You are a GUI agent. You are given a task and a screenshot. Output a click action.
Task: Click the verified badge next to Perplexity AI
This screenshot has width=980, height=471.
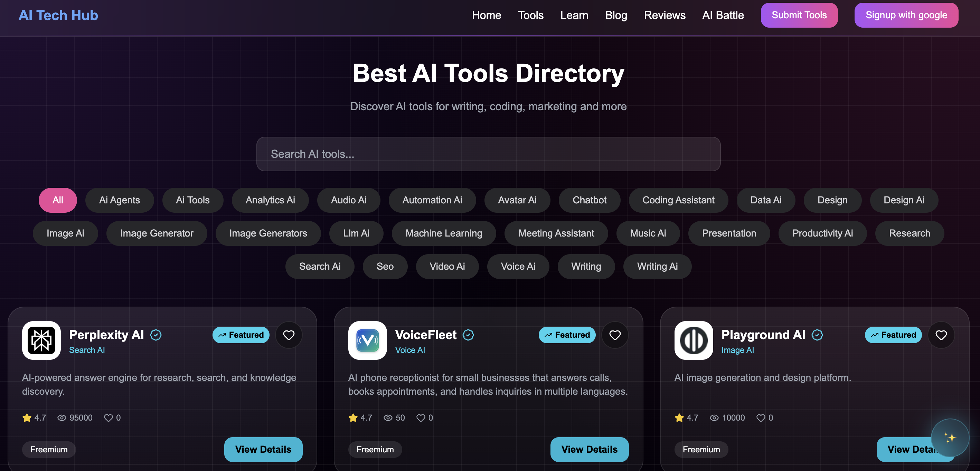[156, 335]
